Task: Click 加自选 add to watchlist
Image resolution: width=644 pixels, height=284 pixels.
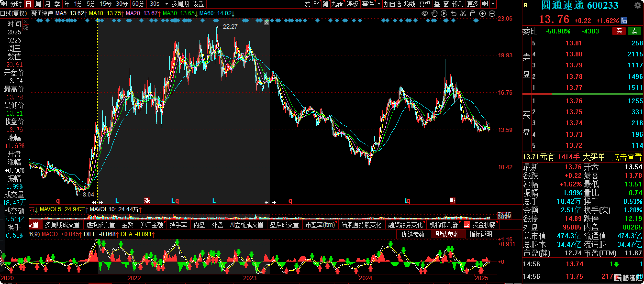Action: click(393, 4)
